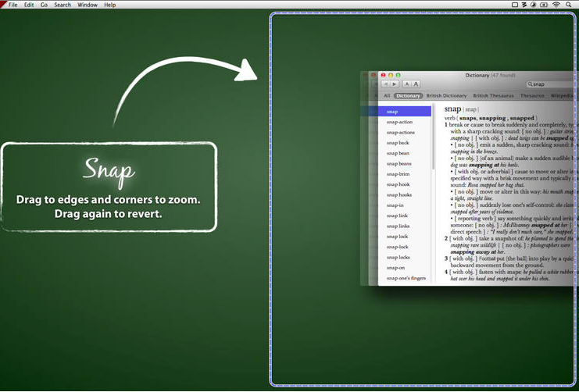The image size is (579, 392).
Task: Click the Dictionary (47 found) window title
Action: [x=490, y=75]
